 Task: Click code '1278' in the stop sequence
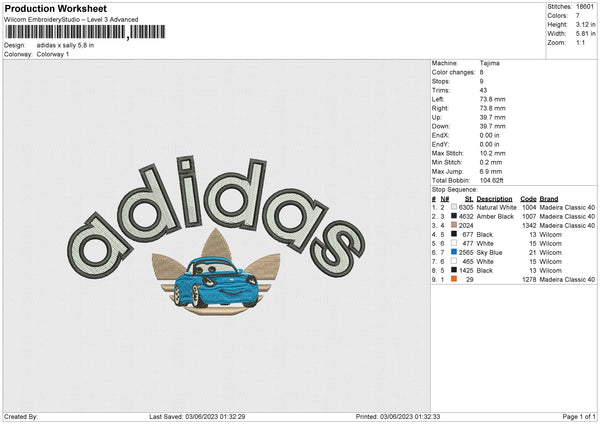[529, 279]
